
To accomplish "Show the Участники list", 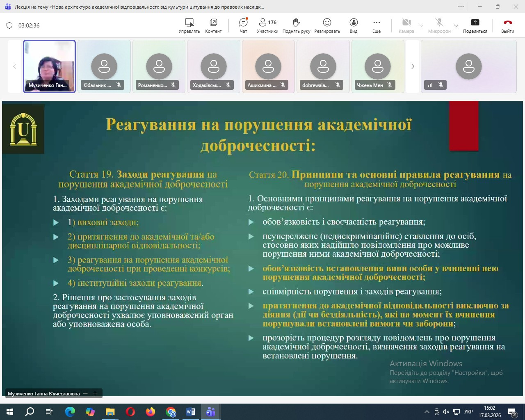I will [x=267, y=25].
